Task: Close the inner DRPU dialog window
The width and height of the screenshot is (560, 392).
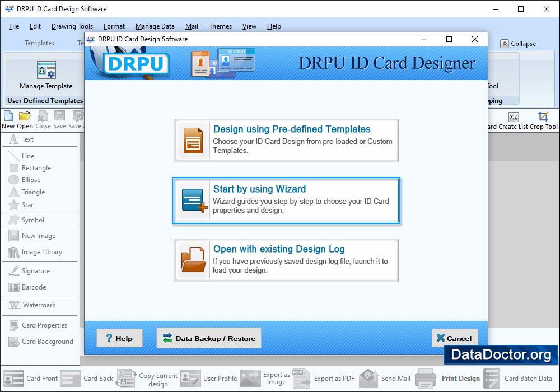Action: pos(475,39)
